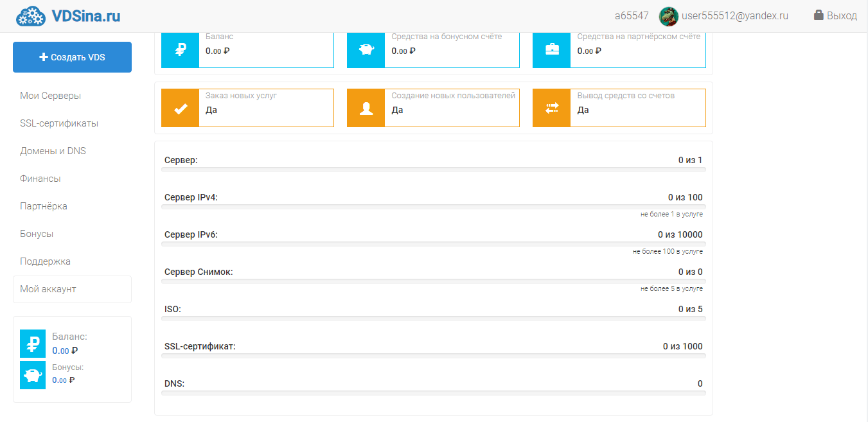
Task: Click the ruble icon on Баланс card
Action: [181, 49]
